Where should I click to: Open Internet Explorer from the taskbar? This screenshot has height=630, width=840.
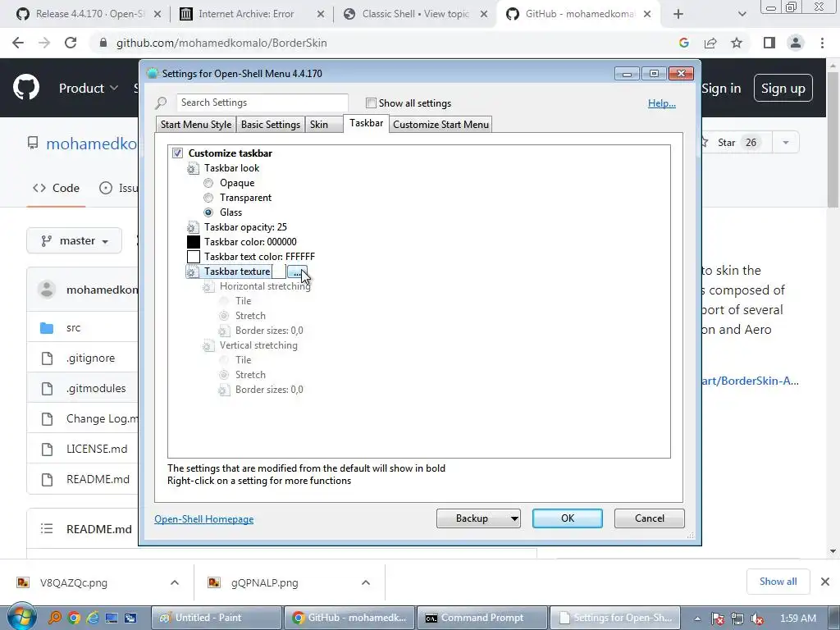tap(93, 618)
